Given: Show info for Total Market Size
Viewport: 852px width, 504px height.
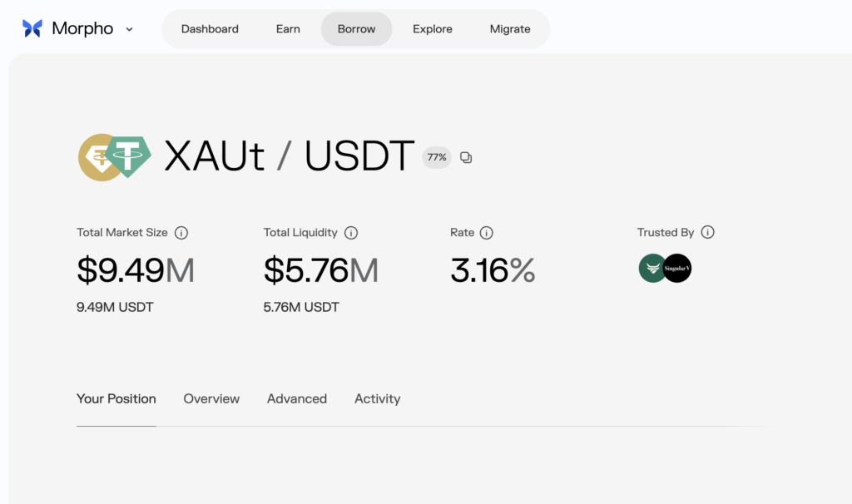Looking at the screenshot, I should pyautogui.click(x=181, y=233).
